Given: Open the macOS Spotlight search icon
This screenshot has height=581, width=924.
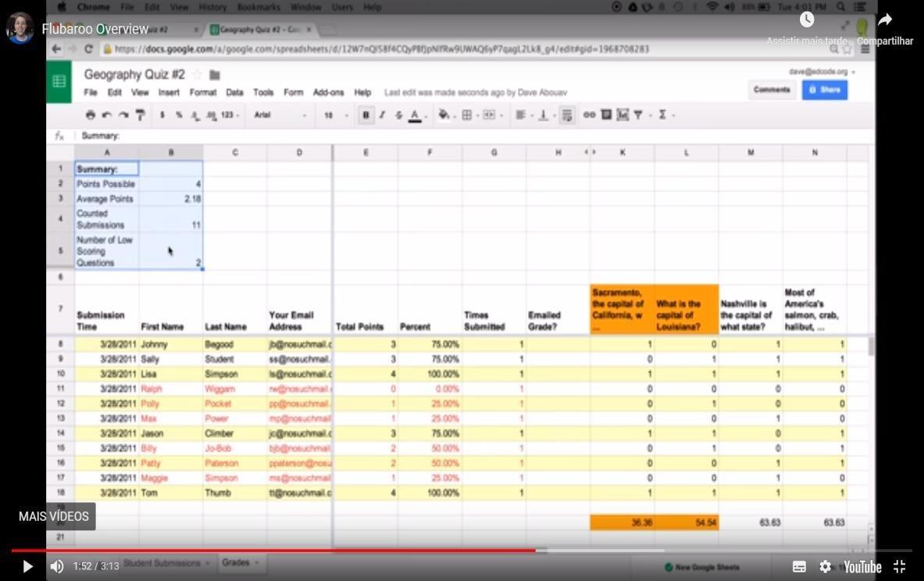Looking at the screenshot, I should click(x=841, y=7).
